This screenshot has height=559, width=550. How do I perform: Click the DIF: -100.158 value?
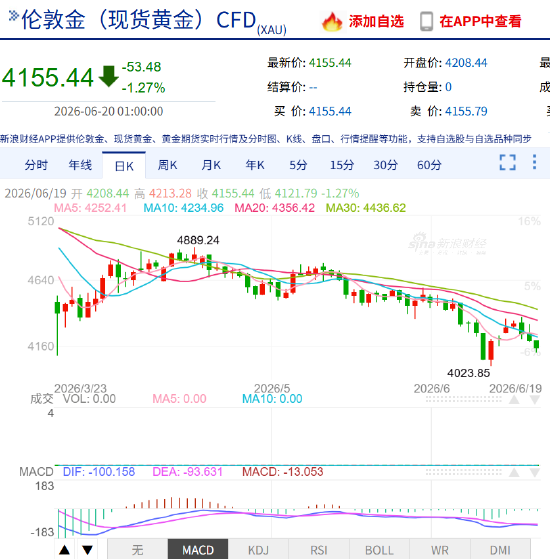pyautogui.click(x=99, y=472)
